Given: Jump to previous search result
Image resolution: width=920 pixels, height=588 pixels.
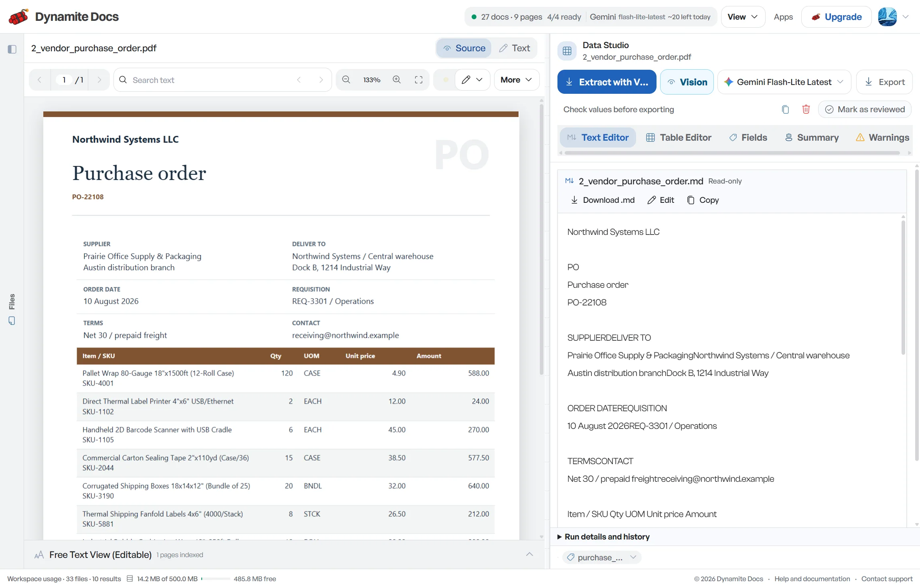Looking at the screenshot, I should click(299, 80).
